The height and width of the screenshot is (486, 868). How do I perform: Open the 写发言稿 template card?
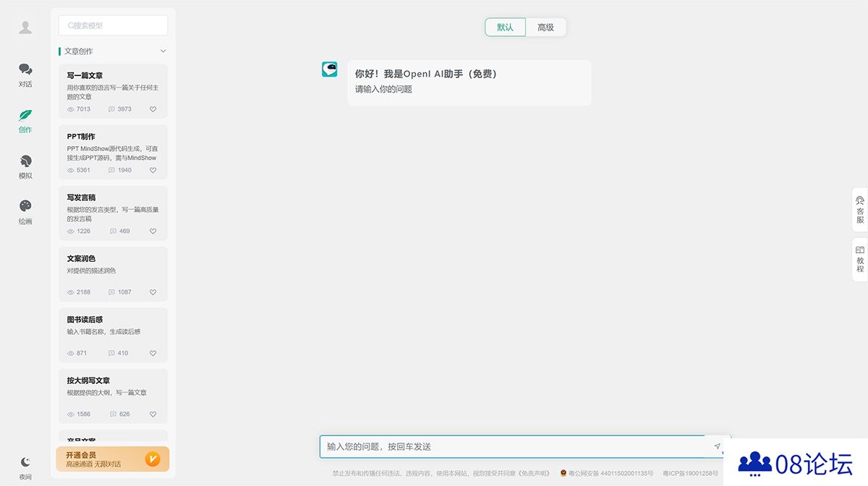113,213
